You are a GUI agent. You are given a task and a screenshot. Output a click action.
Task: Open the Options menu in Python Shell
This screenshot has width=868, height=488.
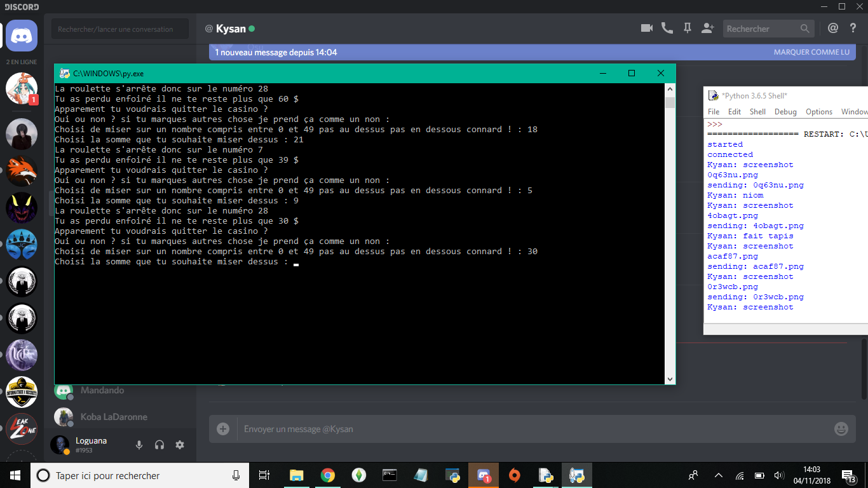click(819, 111)
